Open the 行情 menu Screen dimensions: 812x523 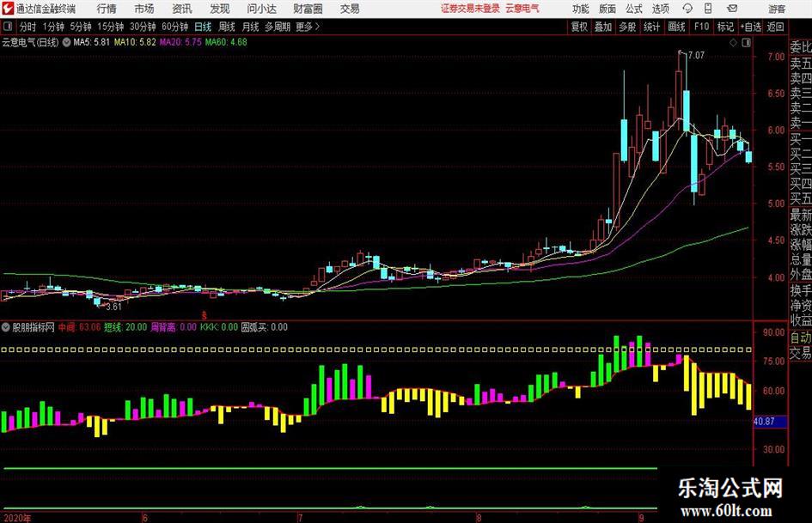(107, 9)
